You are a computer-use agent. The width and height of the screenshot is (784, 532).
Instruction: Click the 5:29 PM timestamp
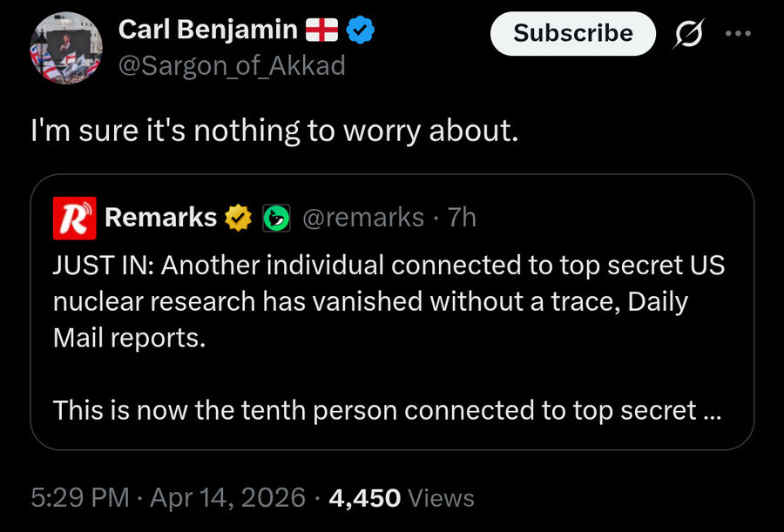coord(80,498)
